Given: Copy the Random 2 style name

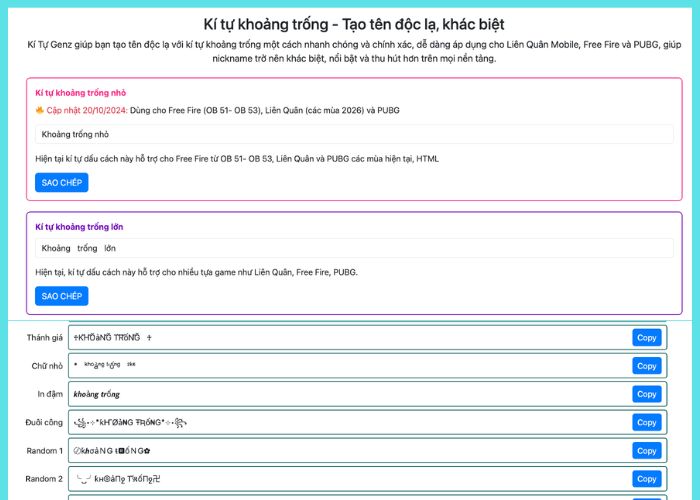Looking at the screenshot, I should (646, 479).
